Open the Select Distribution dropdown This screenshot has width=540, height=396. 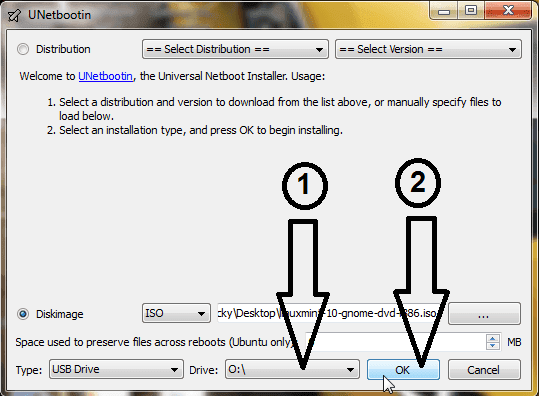pyautogui.click(x=235, y=49)
